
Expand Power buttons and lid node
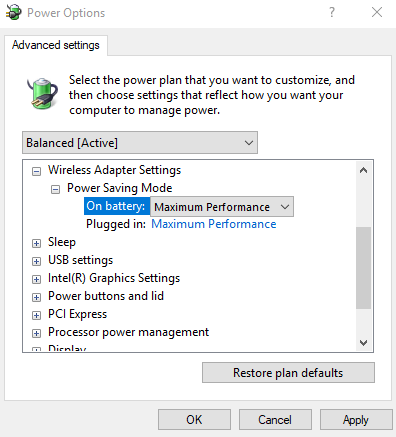[36, 297]
